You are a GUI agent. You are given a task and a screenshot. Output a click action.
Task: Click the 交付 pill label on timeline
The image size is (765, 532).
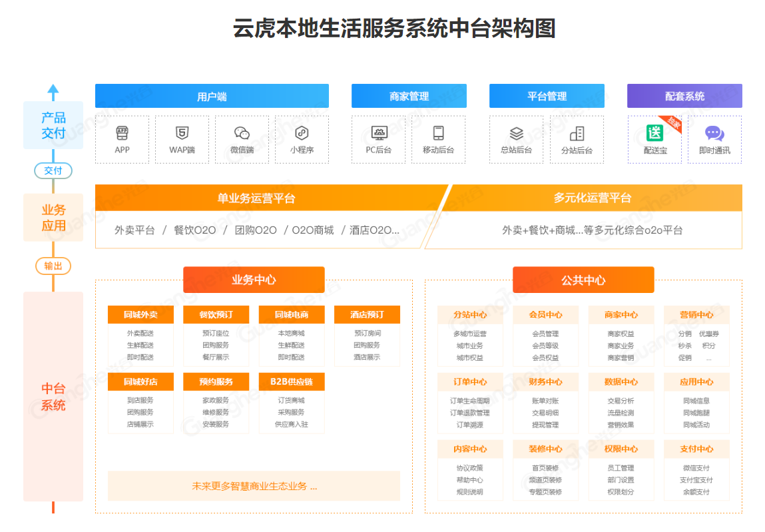[x=53, y=170]
